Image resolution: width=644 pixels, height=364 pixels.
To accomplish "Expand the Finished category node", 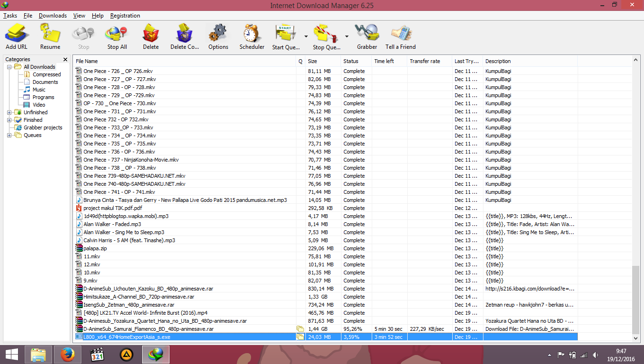I will 9,120.
